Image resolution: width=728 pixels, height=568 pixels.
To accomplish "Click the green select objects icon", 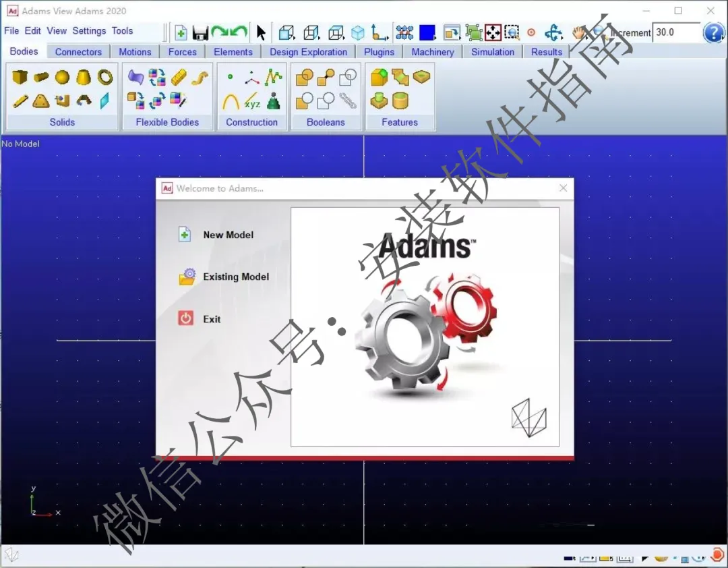I will [x=474, y=32].
